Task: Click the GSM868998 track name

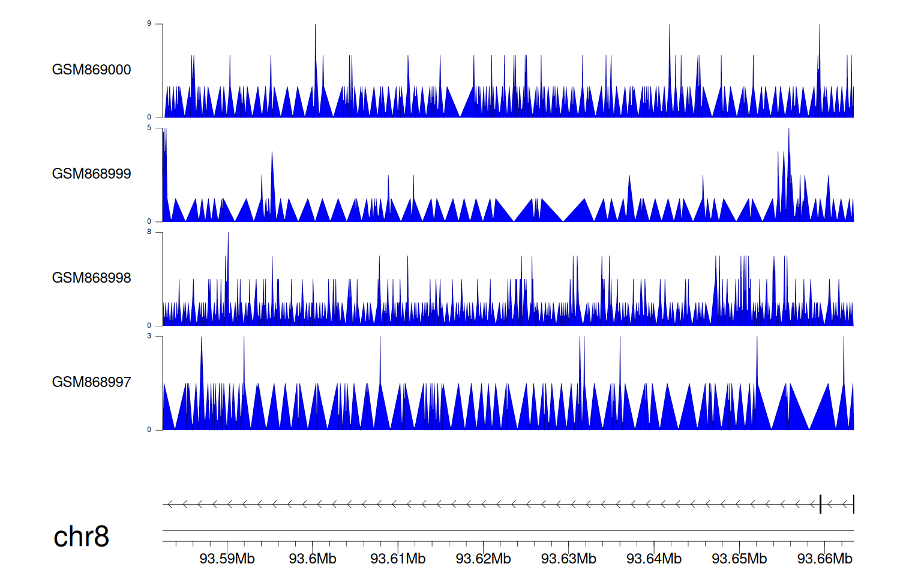Action: (91, 278)
